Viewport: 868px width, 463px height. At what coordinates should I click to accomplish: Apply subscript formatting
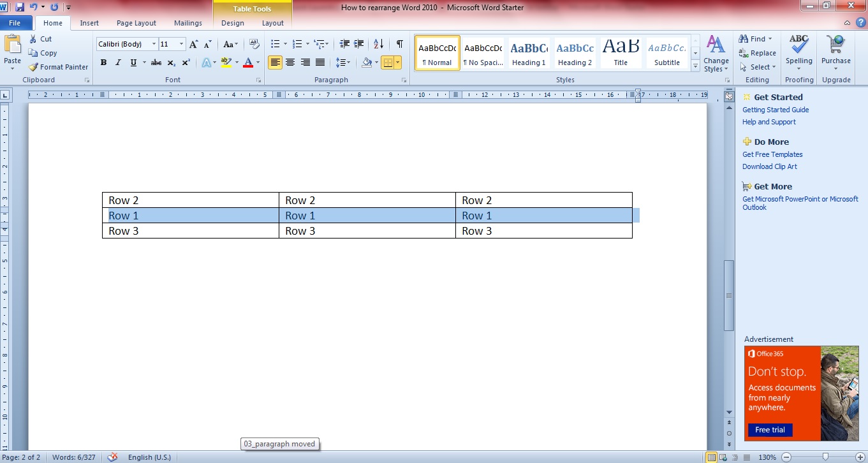[x=171, y=62]
